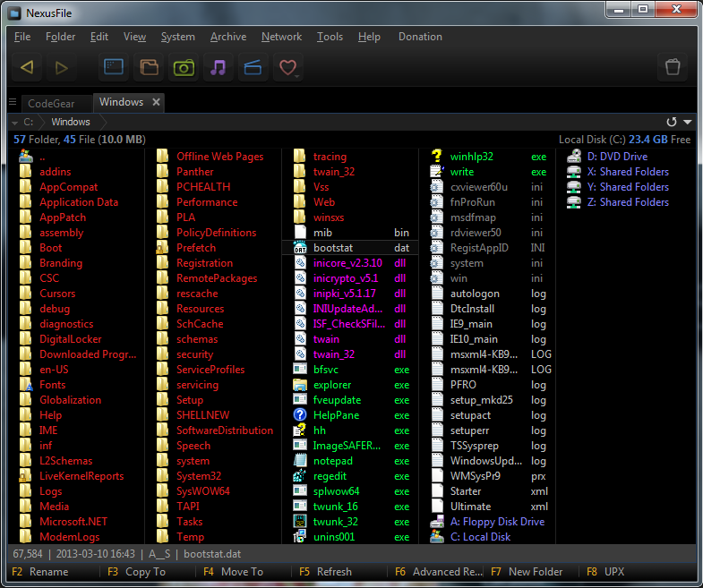This screenshot has height=588, width=703.
Task: Open the music note toolbar icon
Action: click(219, 68)
